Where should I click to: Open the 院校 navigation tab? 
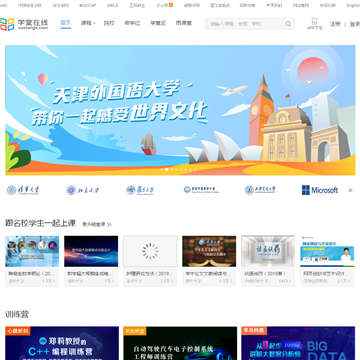click(x=109, y=23)
